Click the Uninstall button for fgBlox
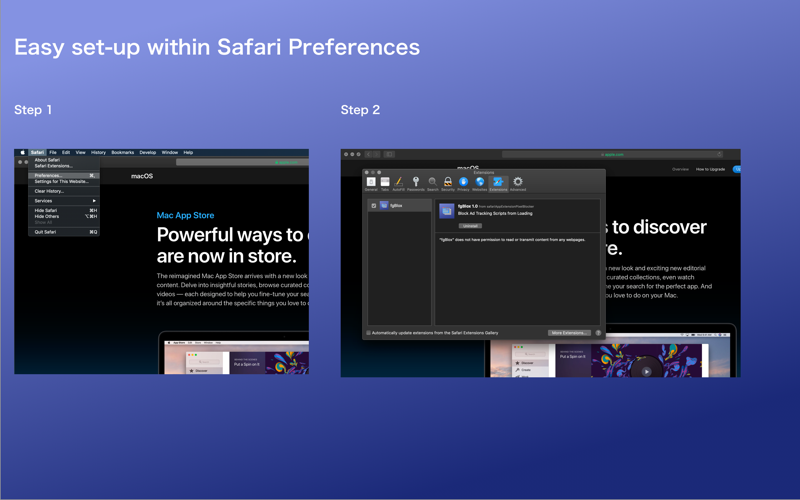 (x=470, y=226)
